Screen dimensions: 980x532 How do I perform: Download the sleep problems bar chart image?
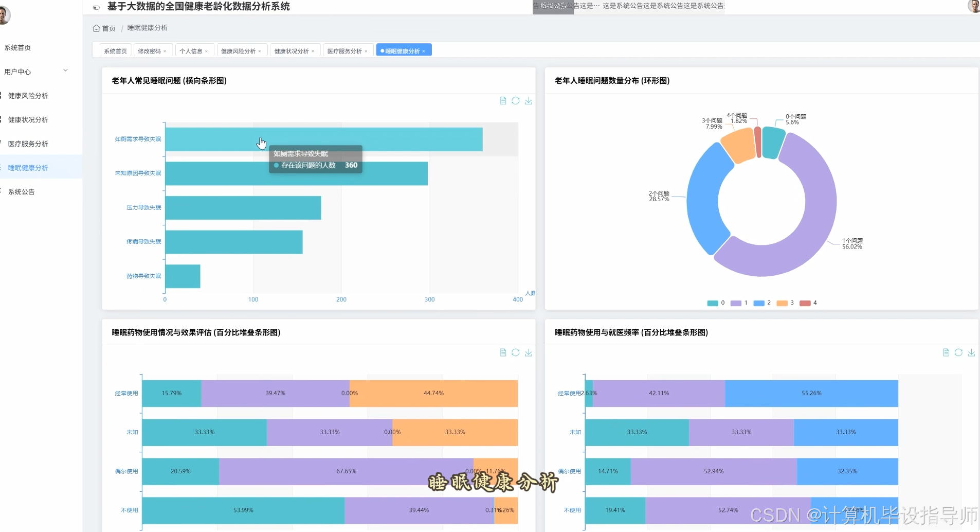tap(529, 101)
